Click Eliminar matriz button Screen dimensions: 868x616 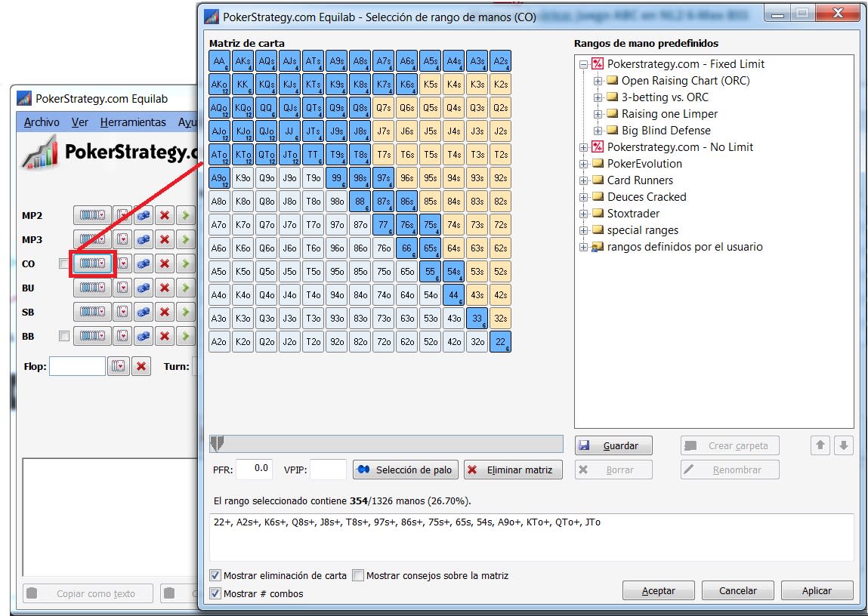pos(513,470)
